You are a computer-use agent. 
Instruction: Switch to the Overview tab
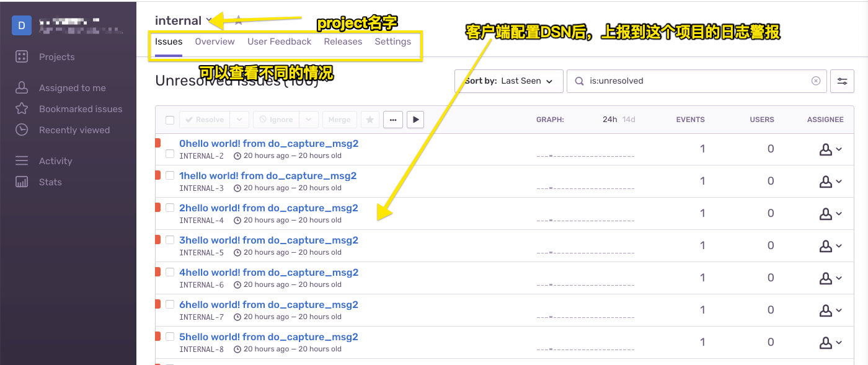(x=215, y=42)
